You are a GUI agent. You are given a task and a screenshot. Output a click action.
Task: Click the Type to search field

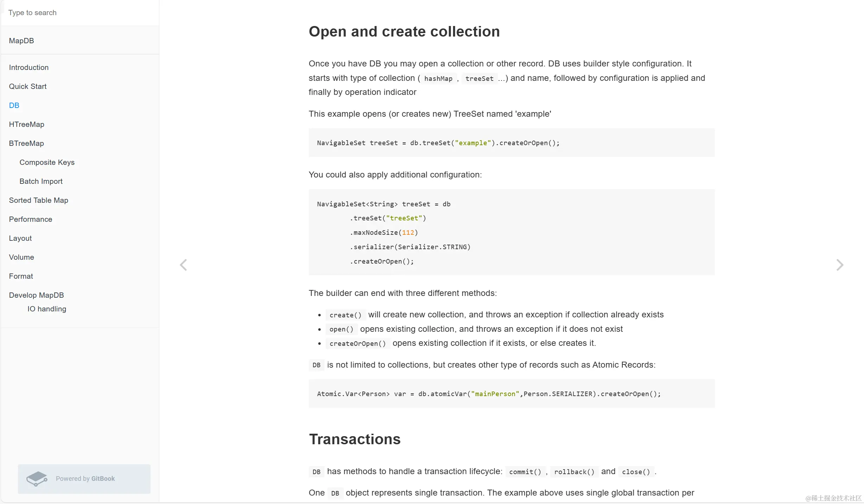tap(80, 13)
